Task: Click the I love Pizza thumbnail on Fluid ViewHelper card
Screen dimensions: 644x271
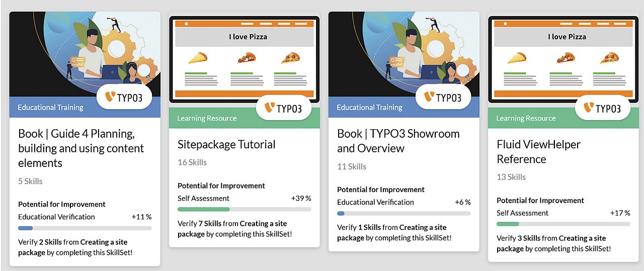Action: click(x=563, y=59)
